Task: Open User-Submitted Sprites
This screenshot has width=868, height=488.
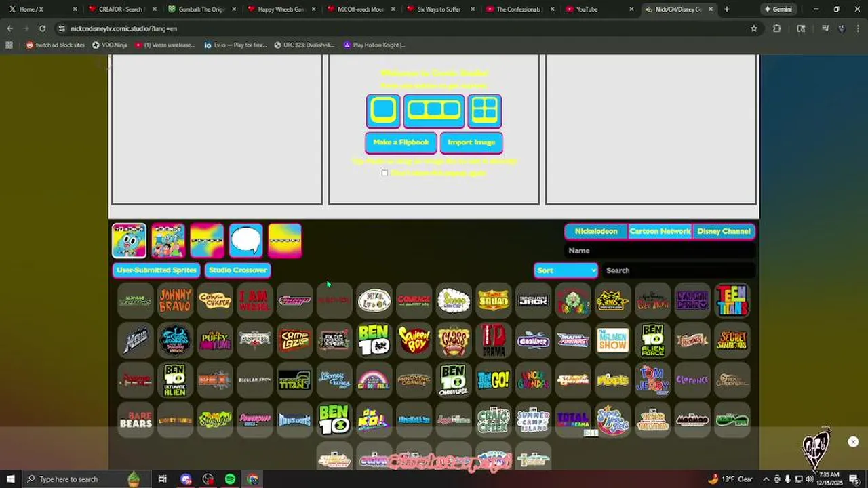Action: 157,270
